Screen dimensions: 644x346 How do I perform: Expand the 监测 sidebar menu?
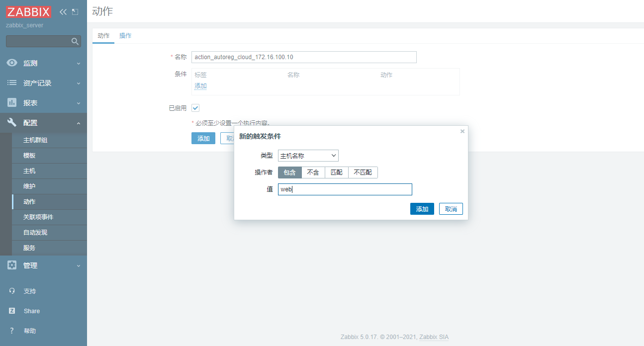click(43, 63)
